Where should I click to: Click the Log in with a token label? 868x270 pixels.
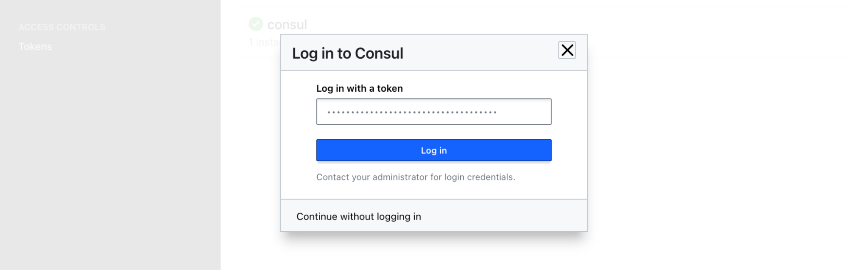point(360,88)
